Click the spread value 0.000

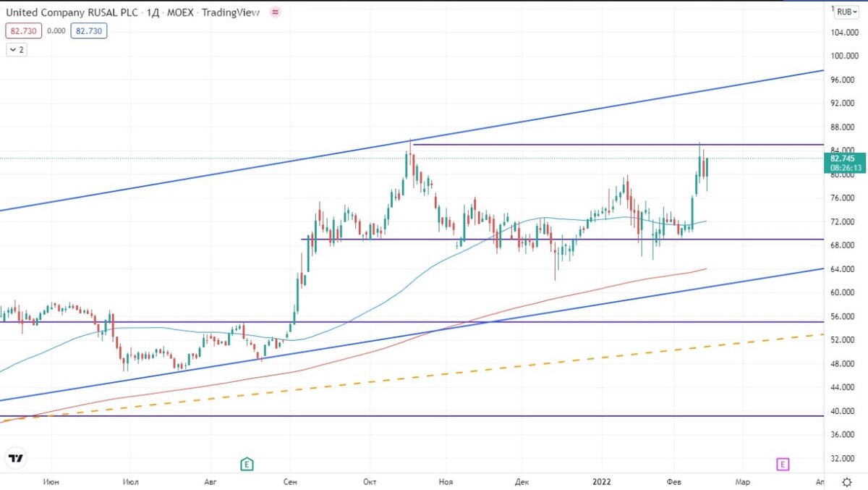pyautogui.click(x=56, y=31)
